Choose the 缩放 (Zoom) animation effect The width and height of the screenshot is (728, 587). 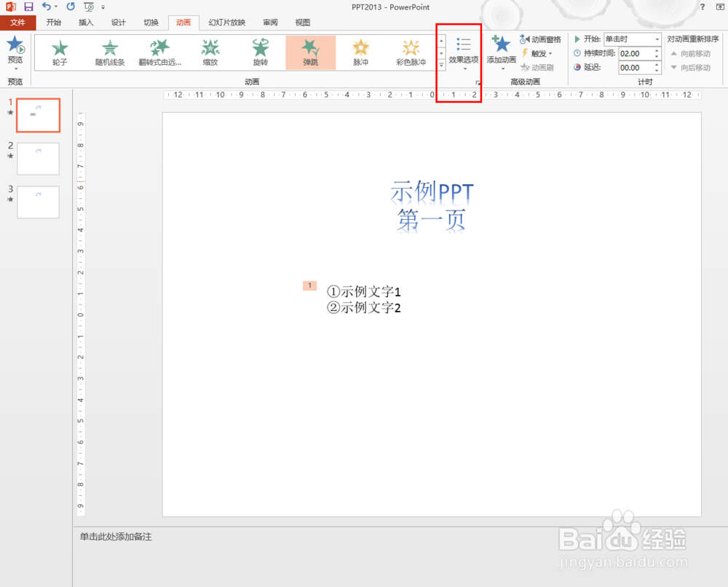pos(210,52)
